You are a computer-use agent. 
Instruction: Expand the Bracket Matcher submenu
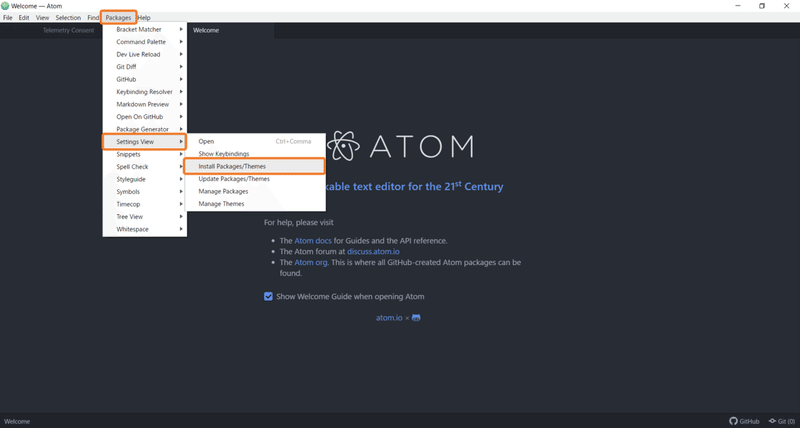pyautogui.click(x=145, y=30)
